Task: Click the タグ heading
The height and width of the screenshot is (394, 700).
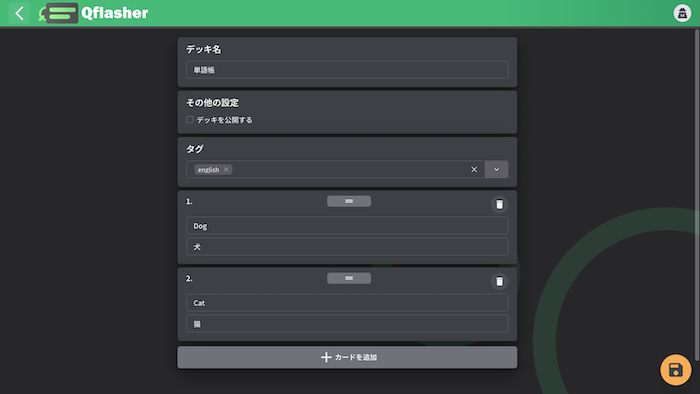Action: tap(195, 149)
